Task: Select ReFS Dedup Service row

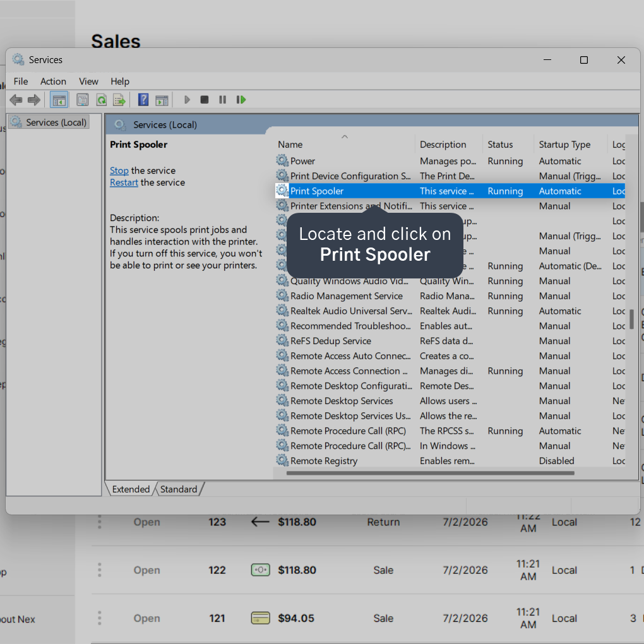Action: (450, 341)
